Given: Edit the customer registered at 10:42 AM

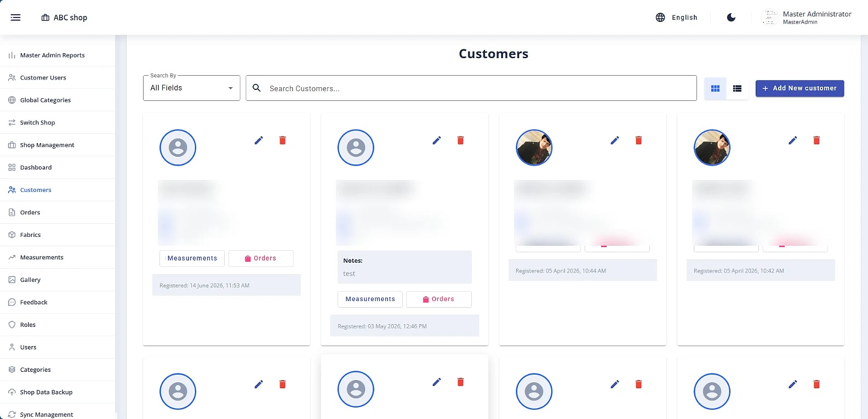Looking at the screenshot, I should pyautogui.click(x=793, y=140).
